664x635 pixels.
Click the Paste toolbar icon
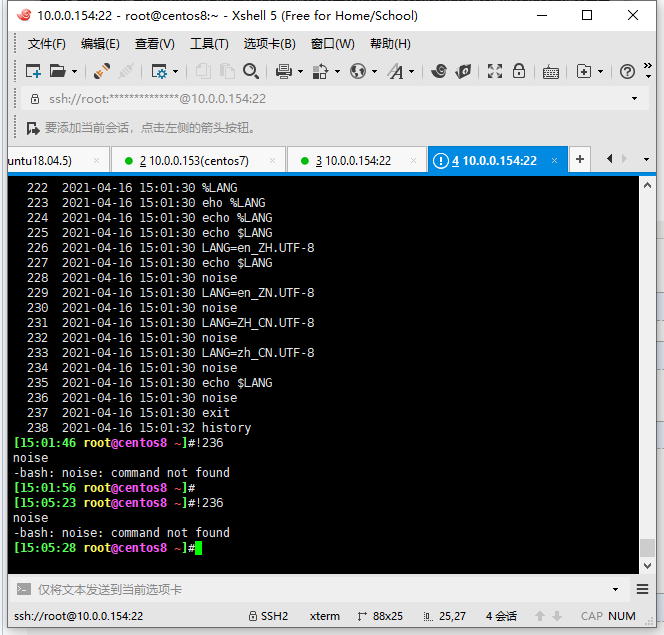click(x=227, y=71)
